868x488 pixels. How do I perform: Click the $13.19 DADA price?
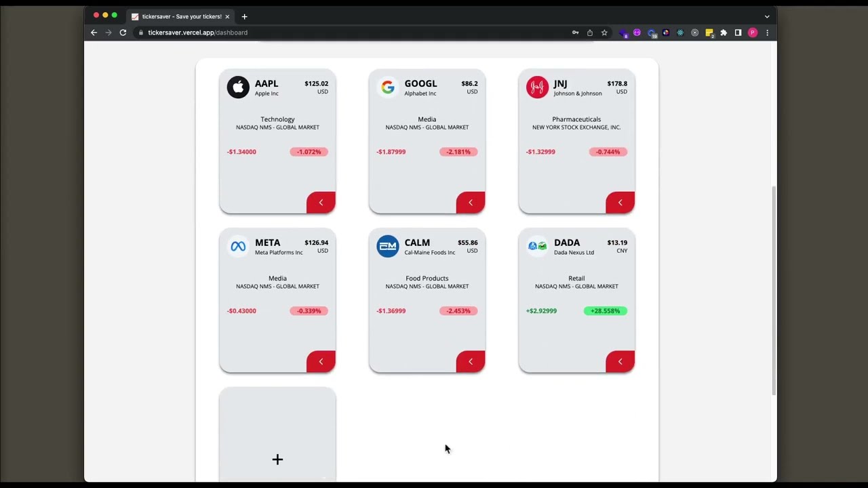pyautogui.click(x=617, y=243)
